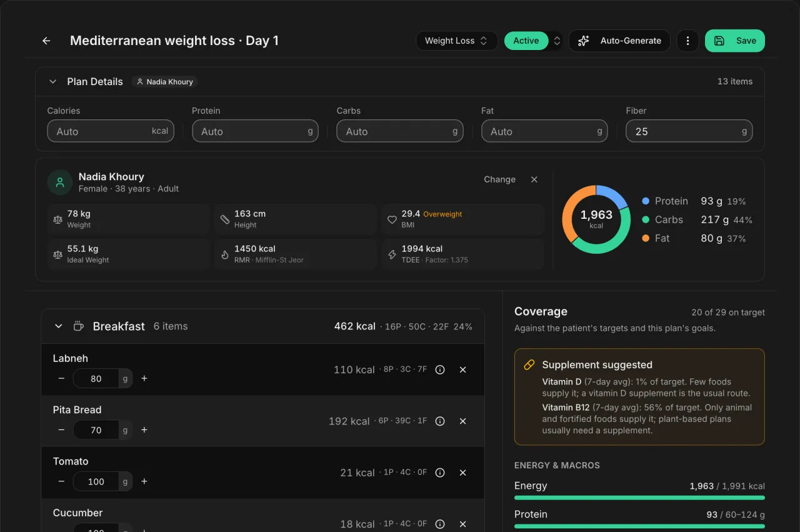Collapse the Plan Details section
This screenshot has height=532, width=800.
coord(54,81)
